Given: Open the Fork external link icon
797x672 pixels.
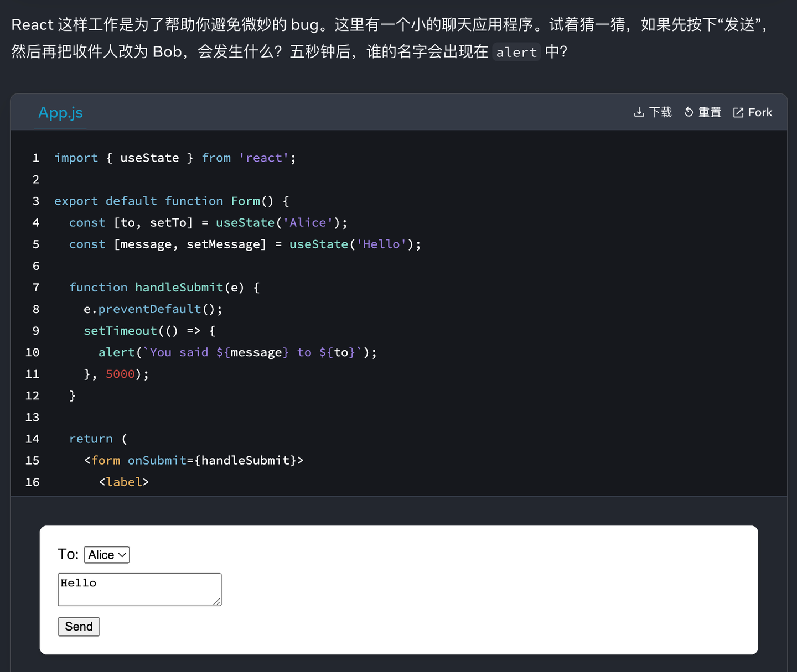Looking at the screenshot, I should pyautogui.click(x=738, y=113).
